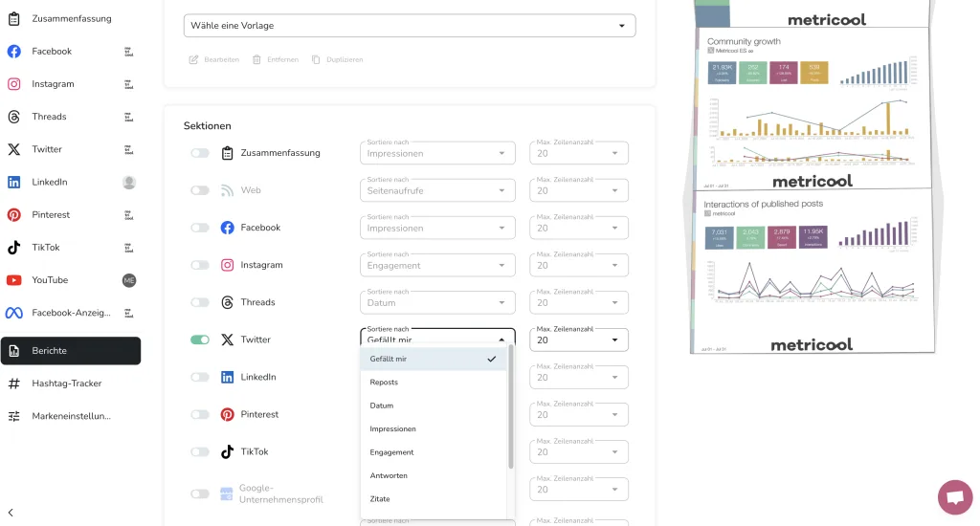This screenshot has width=980, height=526.
Task: Go to Threads in the sidebar
Action: pos(49,117)
